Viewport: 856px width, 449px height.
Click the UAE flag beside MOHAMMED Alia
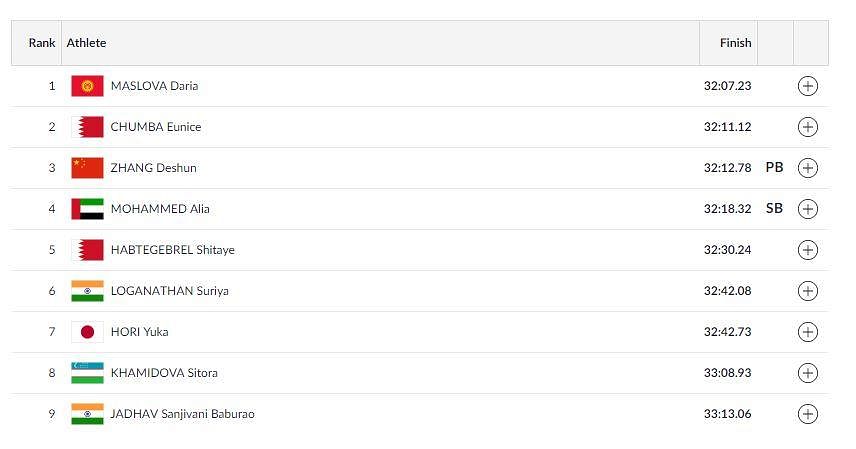click(87, 209)
